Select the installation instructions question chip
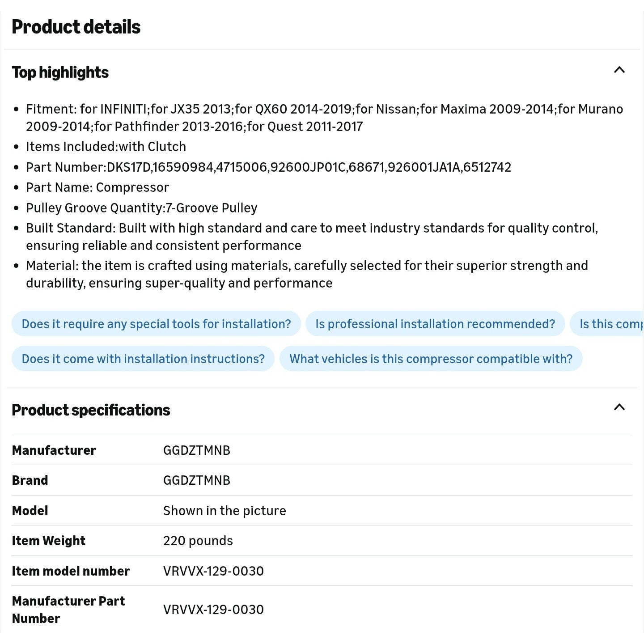This screenshot has width=644, height=644. (143, 359)
